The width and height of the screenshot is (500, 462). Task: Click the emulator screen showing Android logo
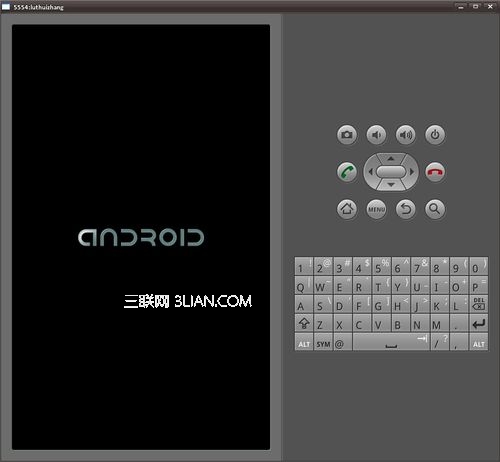pyautogui.click(x=141, y=237)
